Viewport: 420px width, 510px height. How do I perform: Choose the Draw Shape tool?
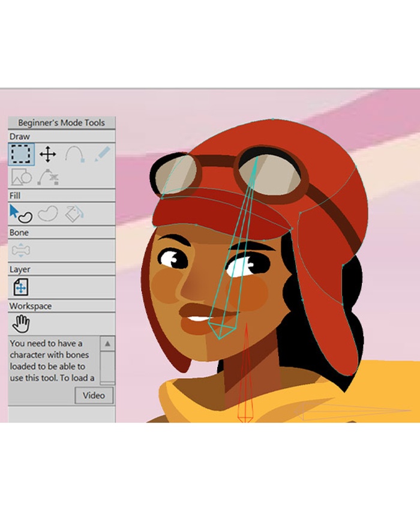[x=21, y=177]
